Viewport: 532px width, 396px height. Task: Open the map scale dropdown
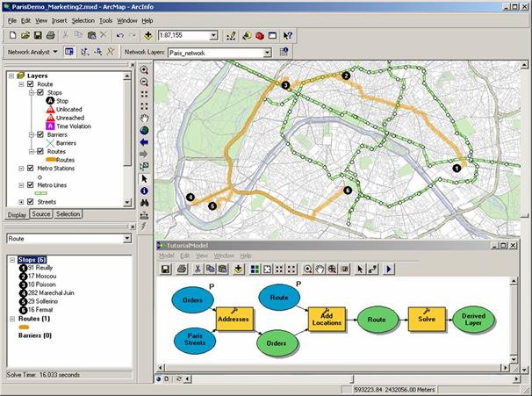pos(213,36)
